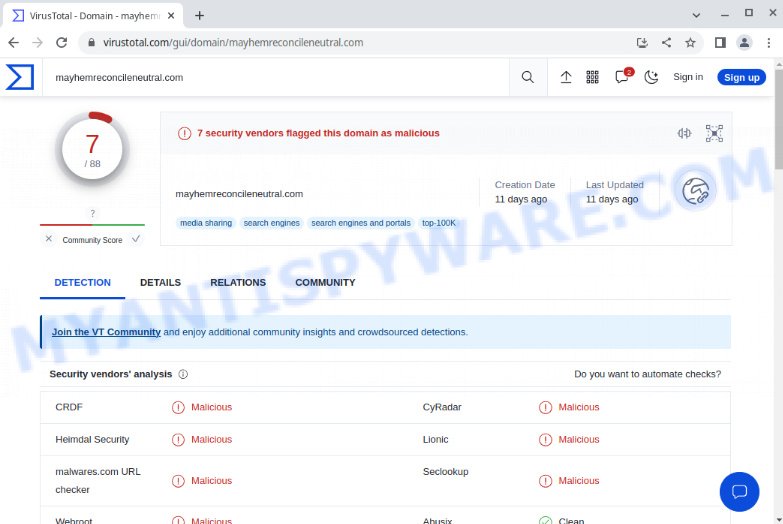Click the CyRadar malicious warning icon
The width and height of the screenshot is (783, 524).
pos(545,408)
